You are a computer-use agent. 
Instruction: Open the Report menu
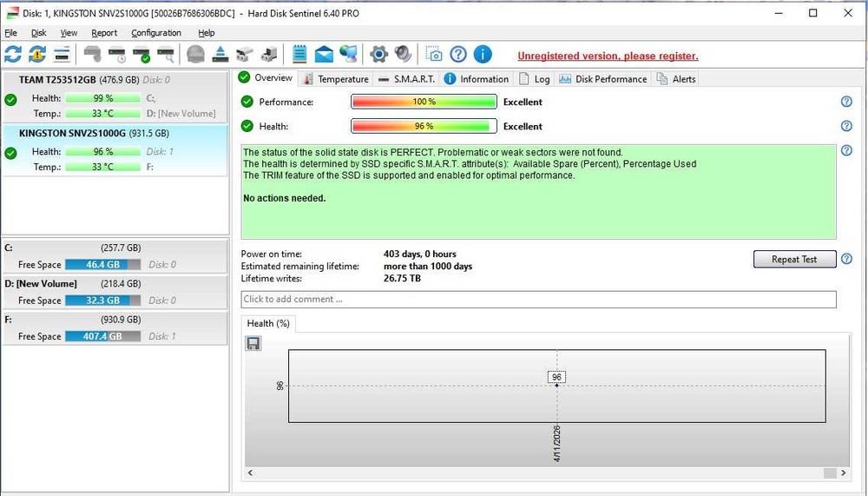[x=104, y=33]
